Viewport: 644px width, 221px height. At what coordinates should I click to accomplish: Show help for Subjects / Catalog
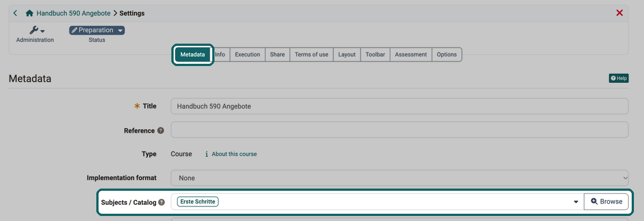click(x=162, y=202)
